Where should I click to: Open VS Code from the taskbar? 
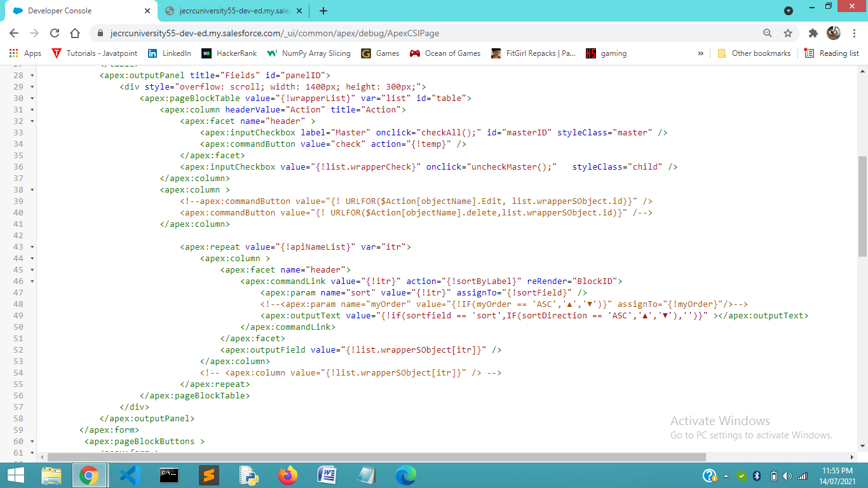(130, 475)
